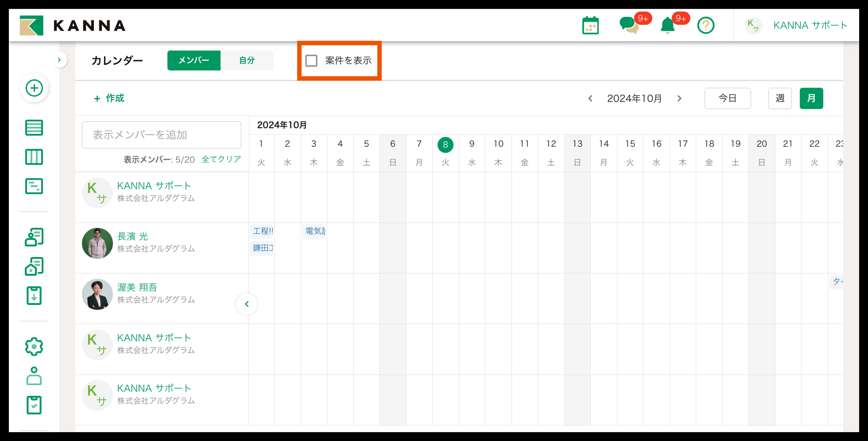This screenshot has width=868, height=441.
Task: Focus the 表示メンバーを追加 input field
Action: 161,135
